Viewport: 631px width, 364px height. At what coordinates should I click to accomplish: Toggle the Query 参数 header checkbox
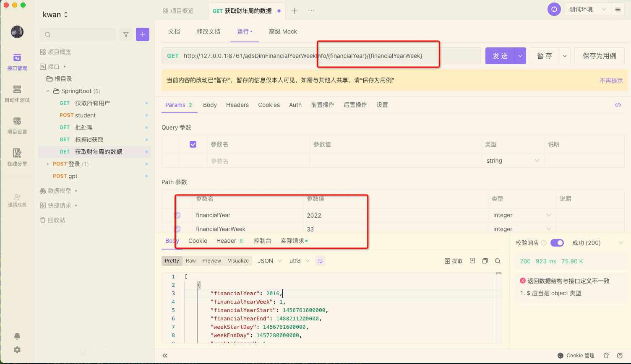pyautogui.click(x=193, y=144)
